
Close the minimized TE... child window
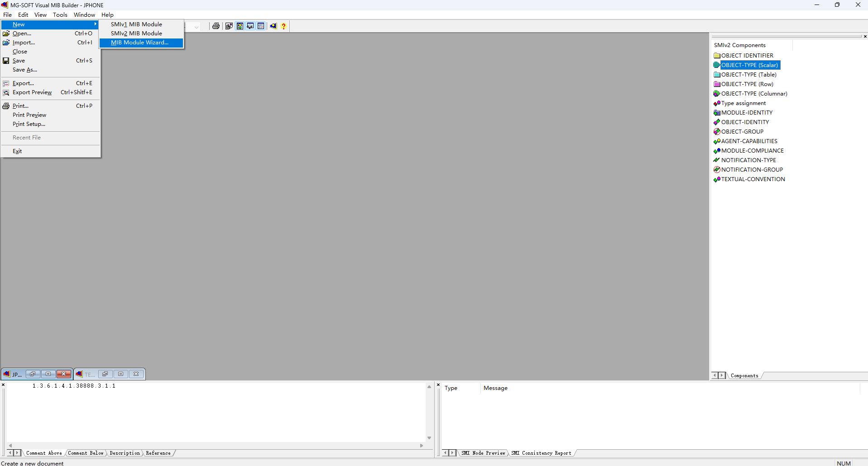click(136, 374)
